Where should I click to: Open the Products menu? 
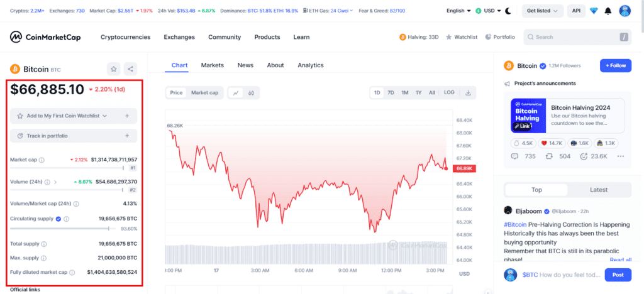tap(267, 37)
